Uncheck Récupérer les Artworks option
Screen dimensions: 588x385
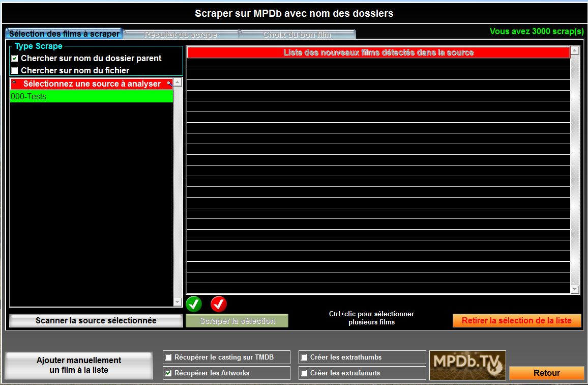(168, 373)
